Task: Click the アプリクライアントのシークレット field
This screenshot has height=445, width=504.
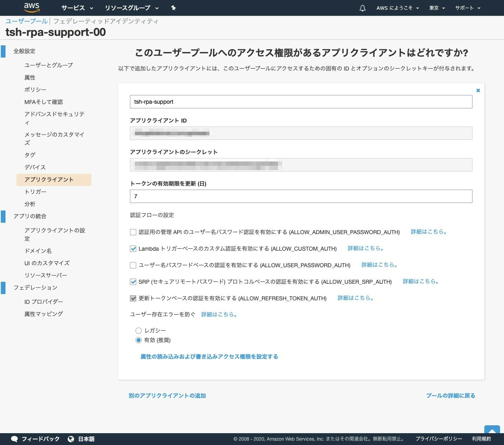Action: [301, 165]
